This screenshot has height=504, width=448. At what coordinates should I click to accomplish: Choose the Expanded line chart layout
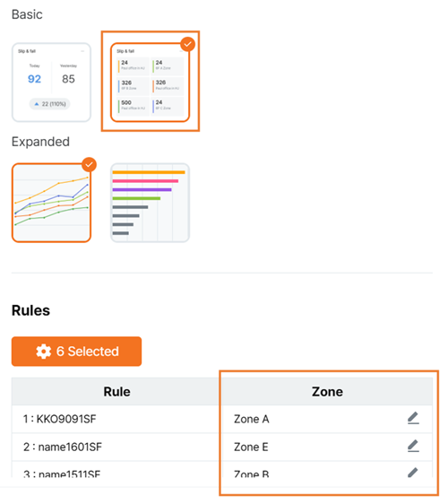51,203
